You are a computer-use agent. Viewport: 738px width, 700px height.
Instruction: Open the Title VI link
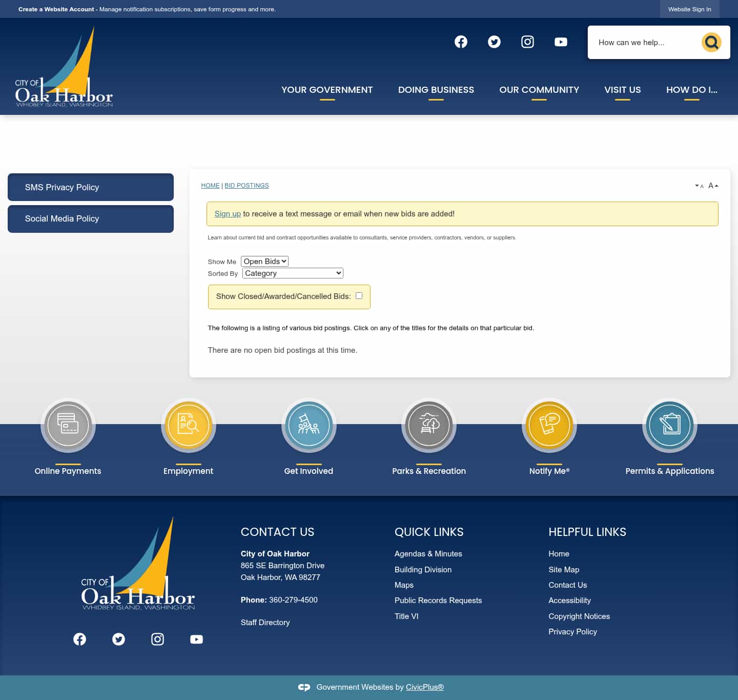pos(406,616)
